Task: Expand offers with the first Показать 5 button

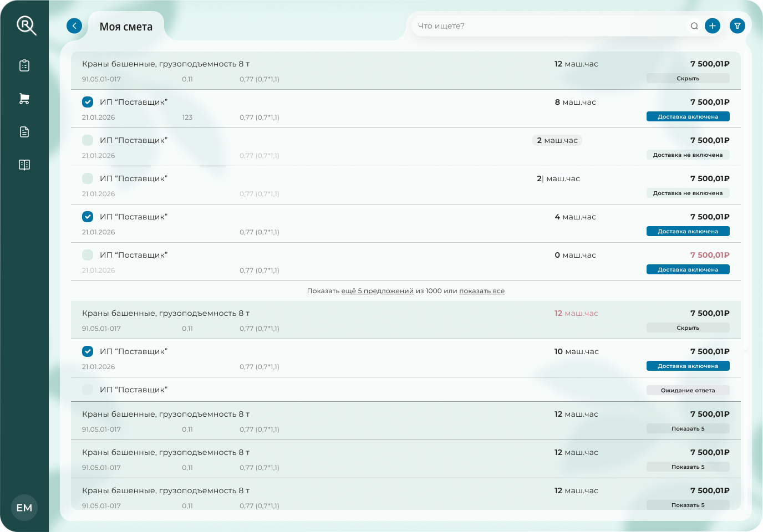Action: pyautogui.click(x=688, y=429)
